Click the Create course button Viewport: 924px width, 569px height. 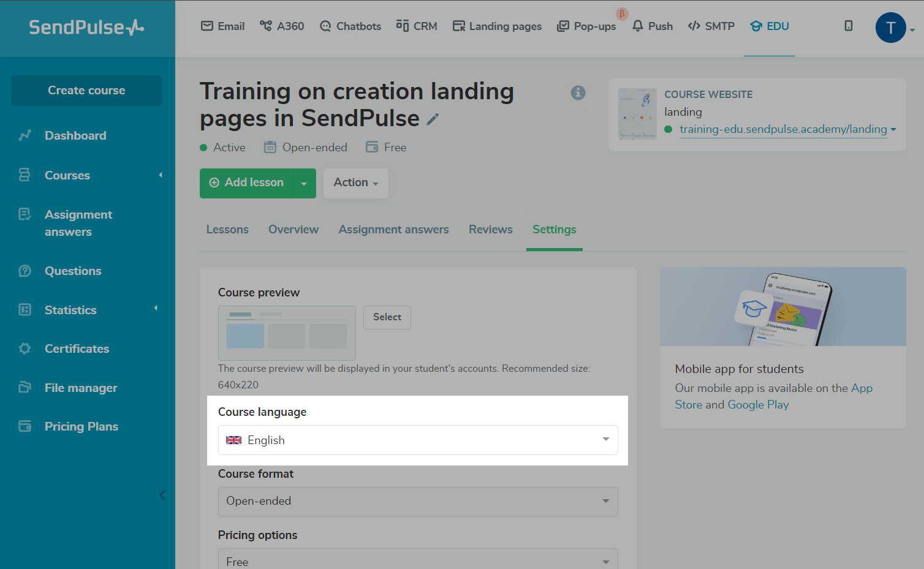point(86,91)
